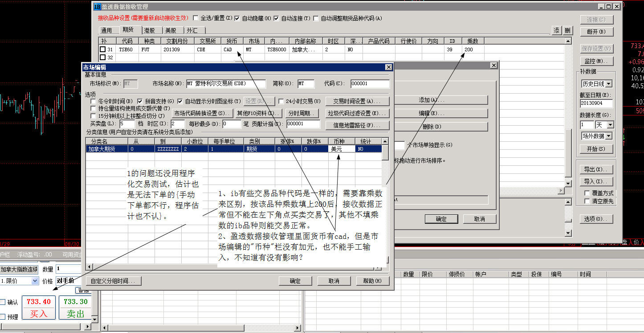Expand the 场外数据 dropdown
This screenshot has width=644, height=333.
tap(608, 136)
